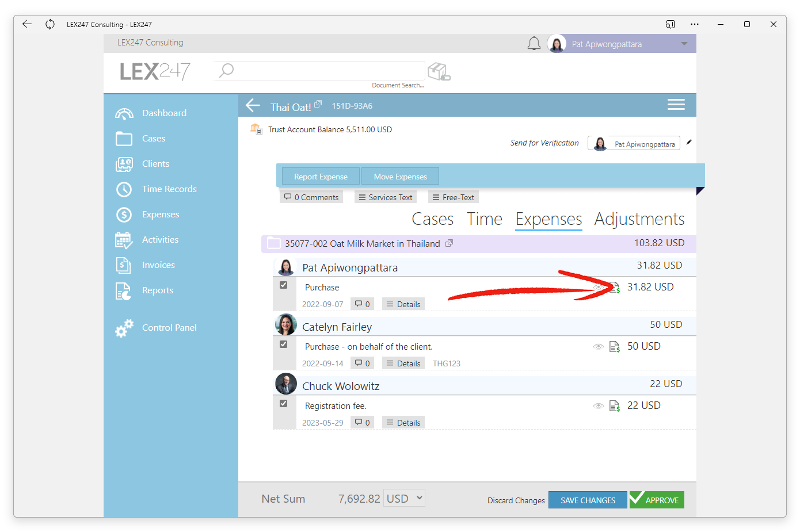800x532 pixels.
Task: Switch to the Adjustments tab
Action: point(639,219)
